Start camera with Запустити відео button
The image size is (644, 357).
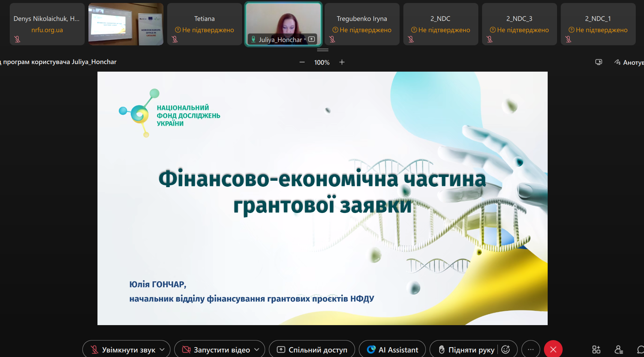point(216,349)
